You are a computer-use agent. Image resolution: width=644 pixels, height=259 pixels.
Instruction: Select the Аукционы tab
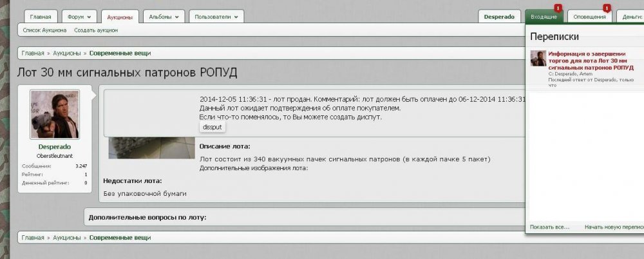coord(120,17)
